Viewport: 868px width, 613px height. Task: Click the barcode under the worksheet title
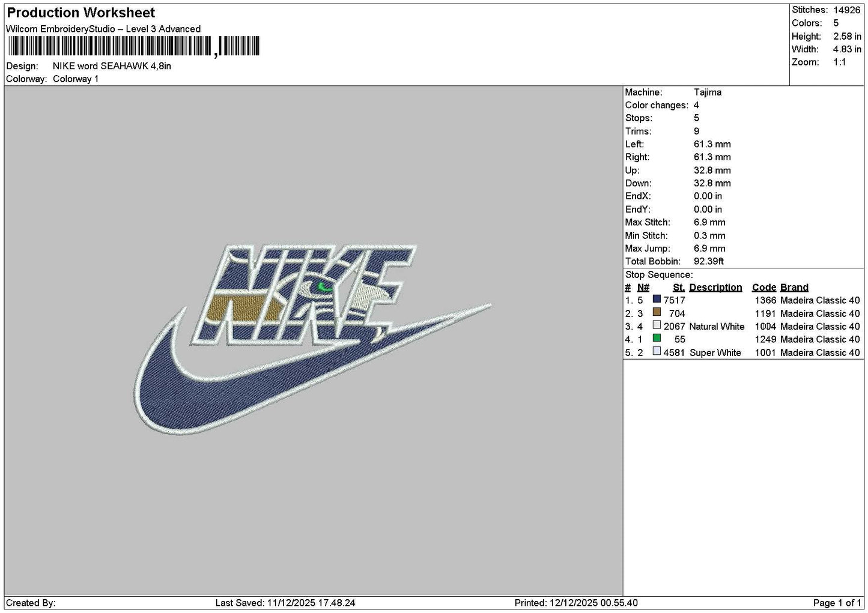133,46
